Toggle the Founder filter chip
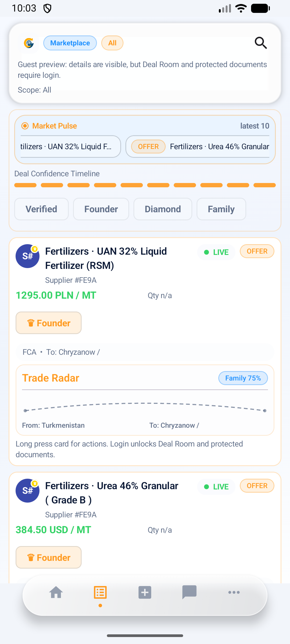 pos(101,209)
